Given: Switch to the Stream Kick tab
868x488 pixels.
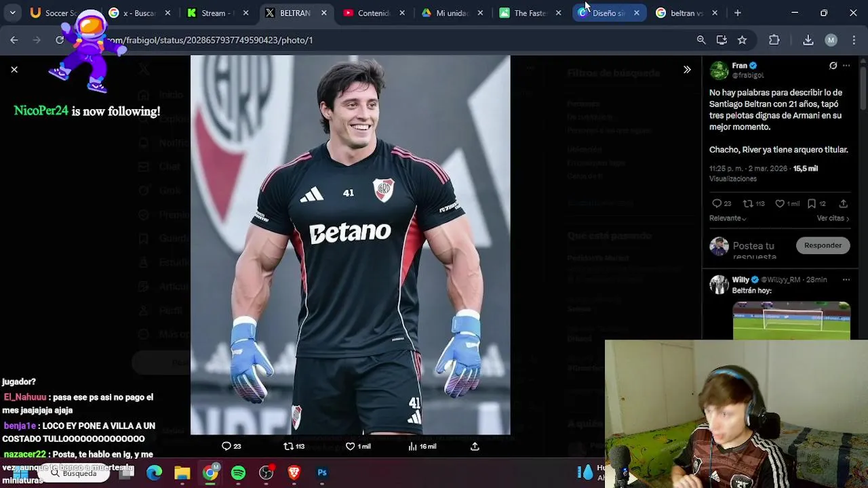Looking at the screenshot, I should [218, 13].
